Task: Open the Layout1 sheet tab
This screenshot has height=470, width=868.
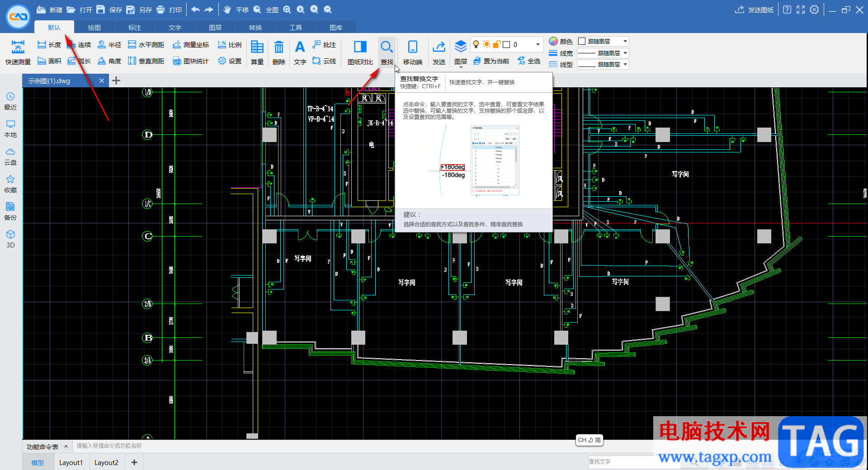Action: [71, 462]
